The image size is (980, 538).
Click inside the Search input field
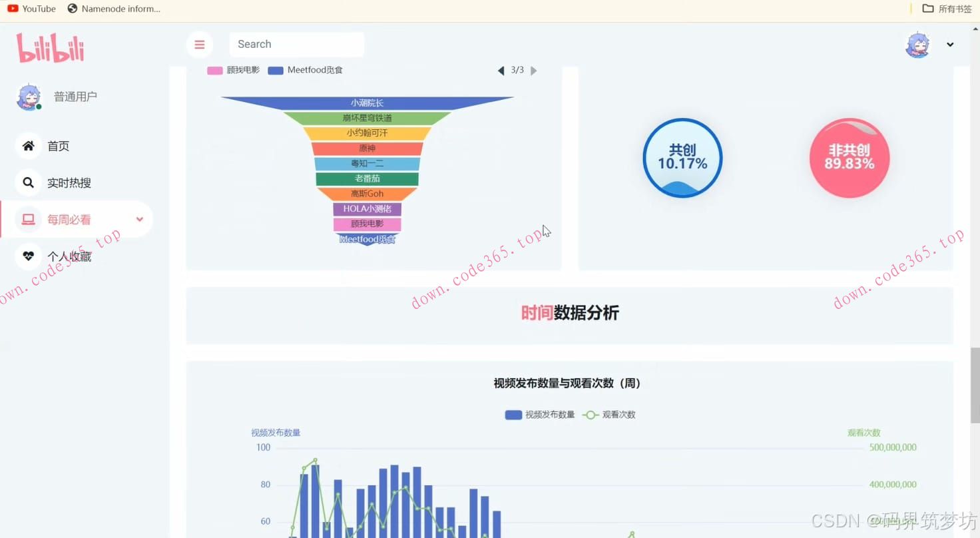296,44
